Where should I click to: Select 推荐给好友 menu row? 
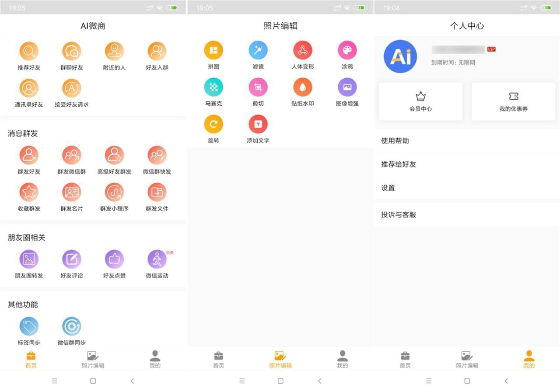pos(467,164)
